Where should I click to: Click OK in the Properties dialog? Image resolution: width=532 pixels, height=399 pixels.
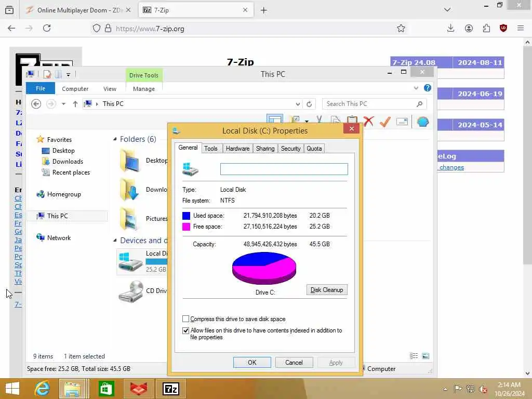click(252, 362)
